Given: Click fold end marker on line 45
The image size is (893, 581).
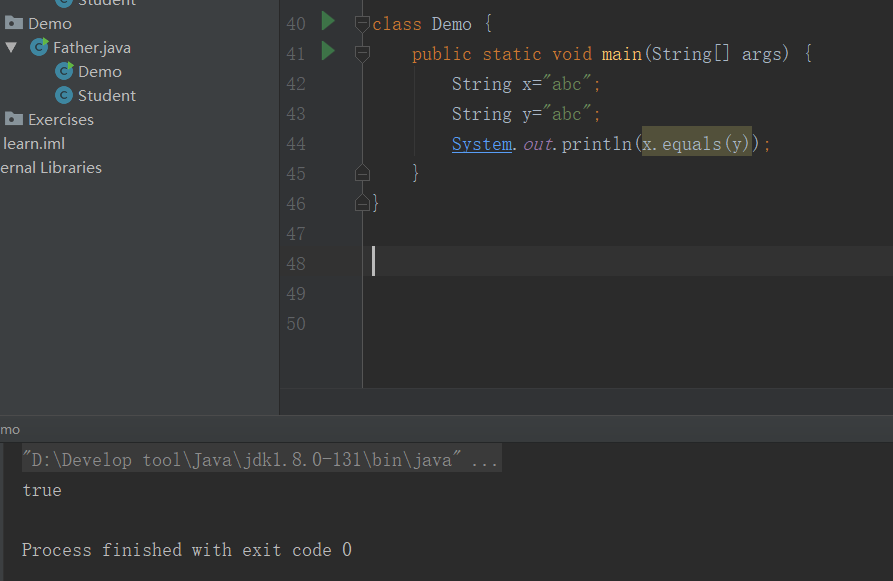Looking at the screenshot, I should (362, 173).
